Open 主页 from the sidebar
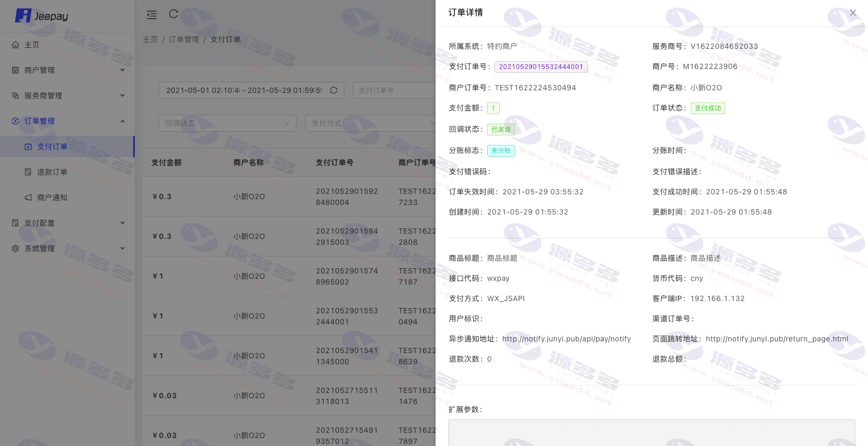Screen dimensions: 868x446 [x=67, y=45]
